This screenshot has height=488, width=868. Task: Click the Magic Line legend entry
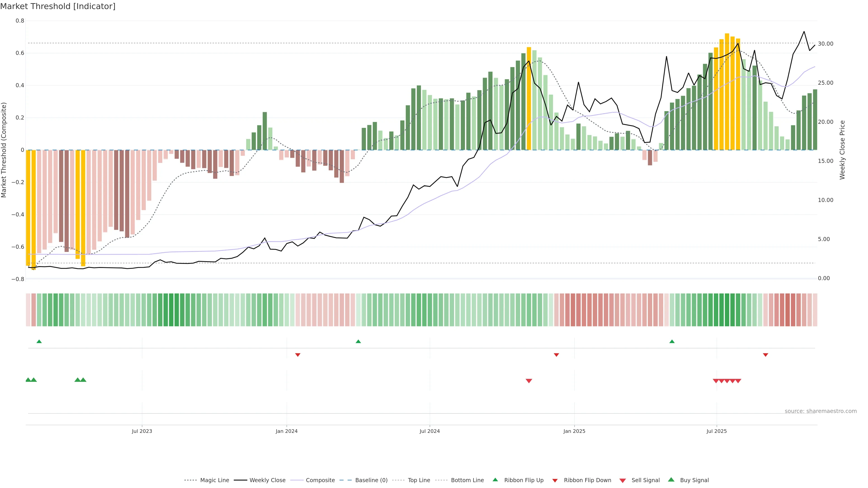214,480
